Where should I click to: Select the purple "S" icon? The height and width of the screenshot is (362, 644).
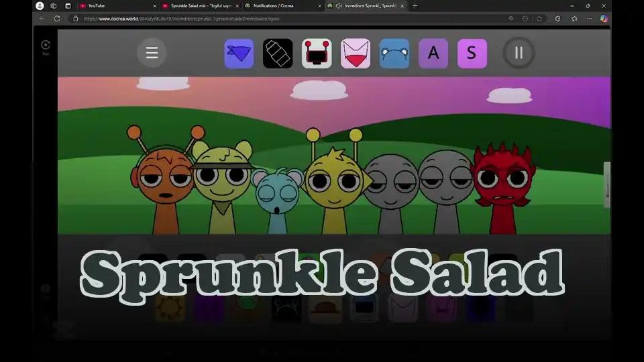472,54
